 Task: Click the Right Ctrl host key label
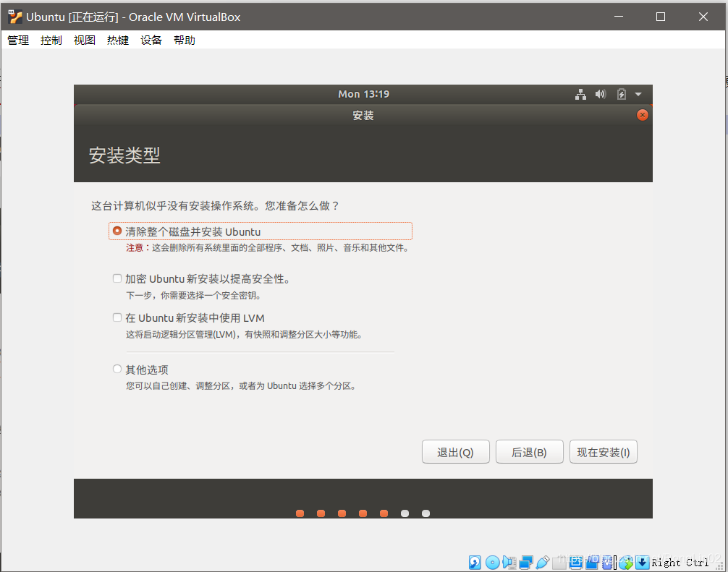pos(680,563)
